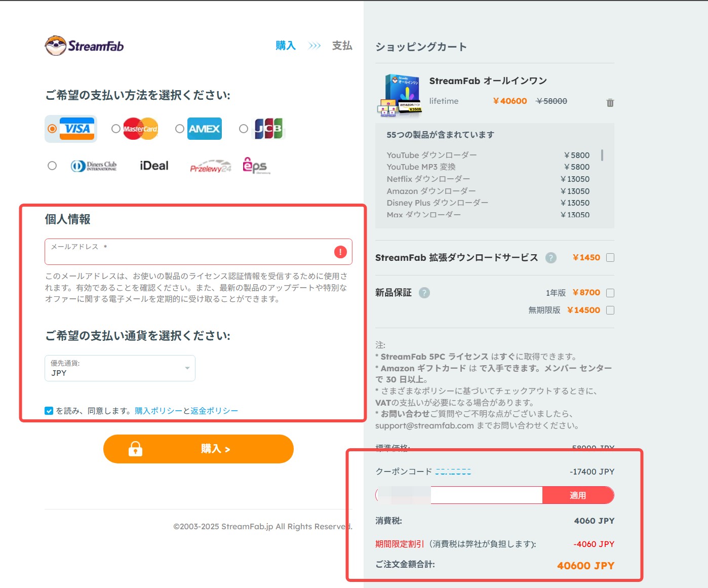Remove item with the trash can icon
This screenshot has width=708, height=588.
click(610, 103)
